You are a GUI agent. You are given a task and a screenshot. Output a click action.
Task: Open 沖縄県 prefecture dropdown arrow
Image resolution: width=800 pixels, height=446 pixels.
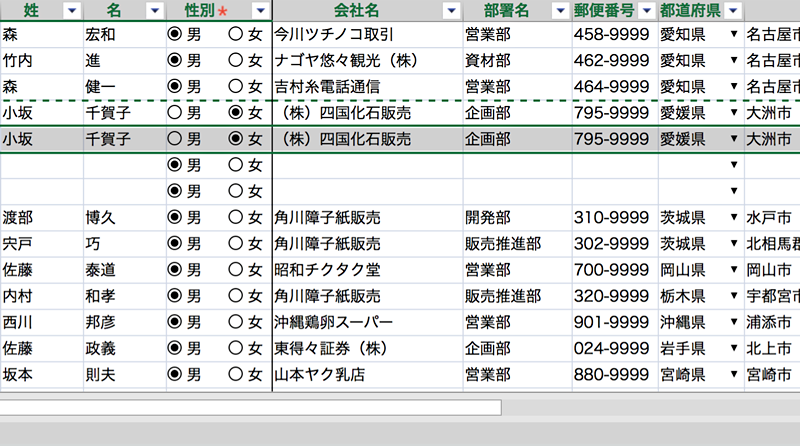(x=735, y=322)
